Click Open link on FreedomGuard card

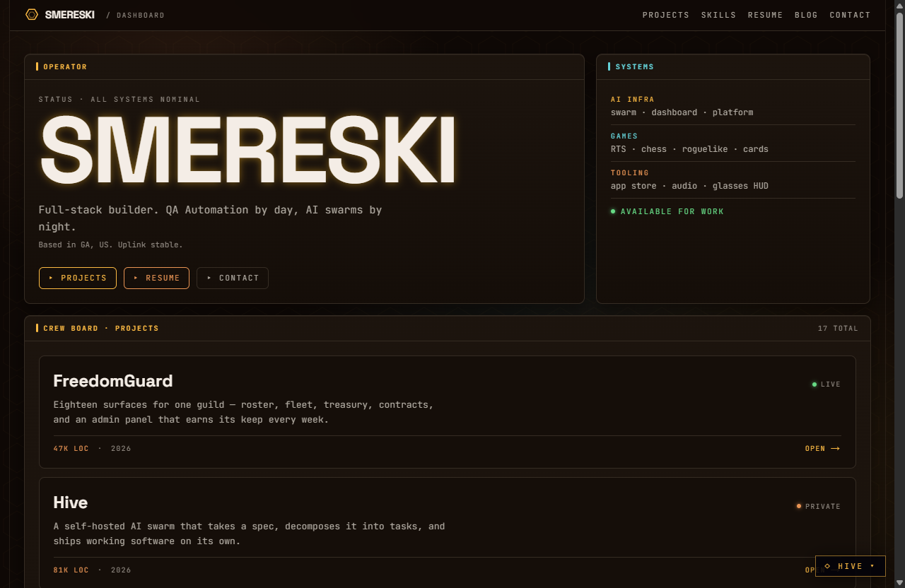coord(822,449)
